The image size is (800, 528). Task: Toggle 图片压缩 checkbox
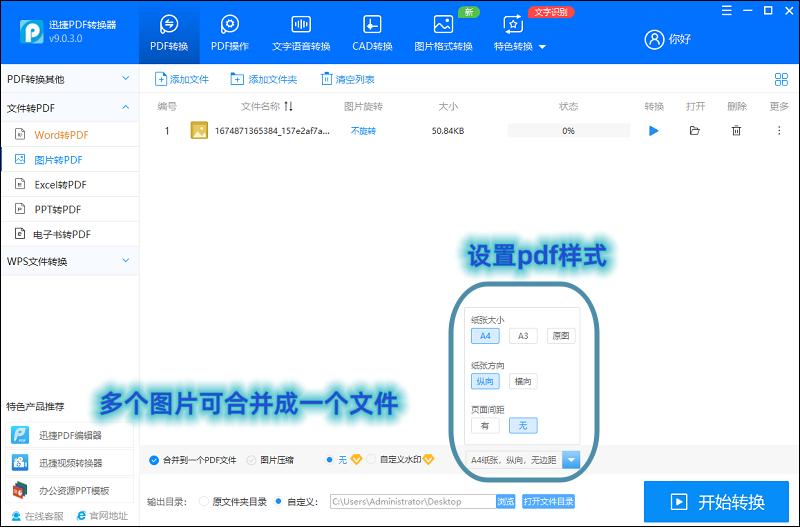tap(251, 460)
